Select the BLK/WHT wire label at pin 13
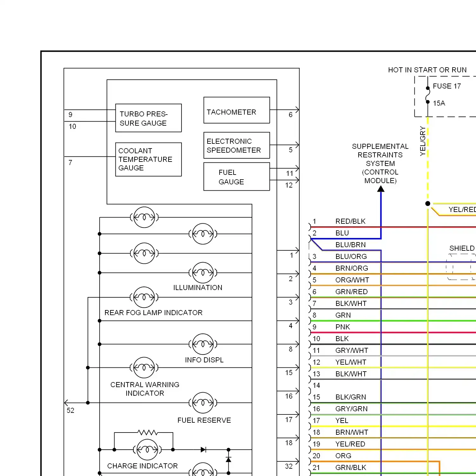Viewport: 476px width, 476px height. point(351,374)
